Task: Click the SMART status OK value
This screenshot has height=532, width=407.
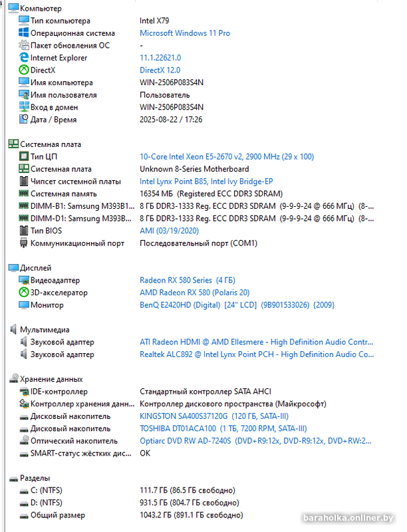Action: tap(145, 453)
